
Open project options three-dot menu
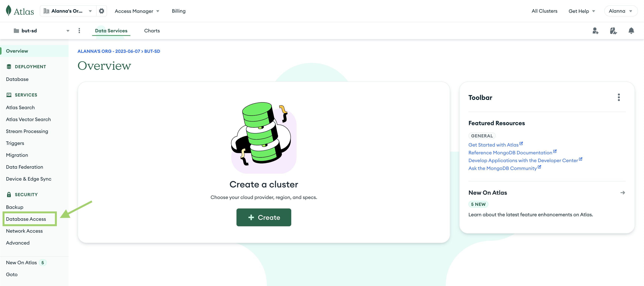(79, 31)
